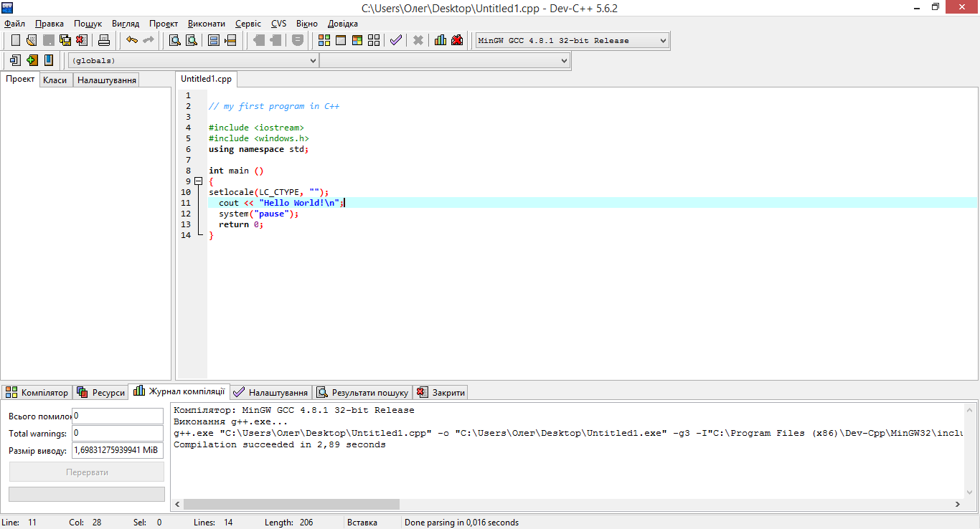Click the 'Compilation succeeded in 2,89 seconds' line
980x529 pixels.
(x=280, y=444)
